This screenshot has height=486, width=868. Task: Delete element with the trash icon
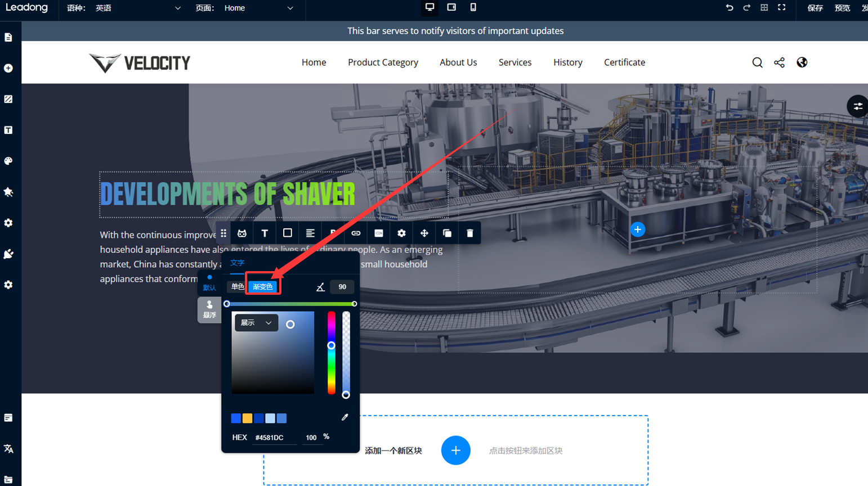tap(469, 233)
